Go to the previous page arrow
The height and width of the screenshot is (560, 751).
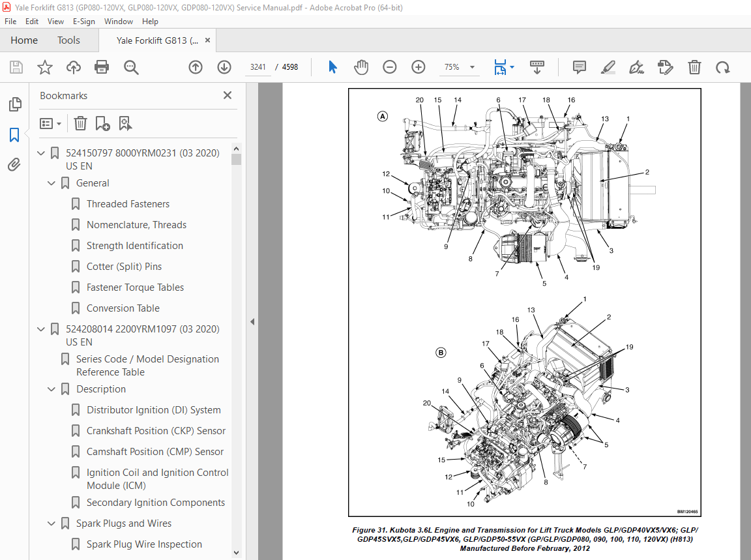click(x=196, y=67)
